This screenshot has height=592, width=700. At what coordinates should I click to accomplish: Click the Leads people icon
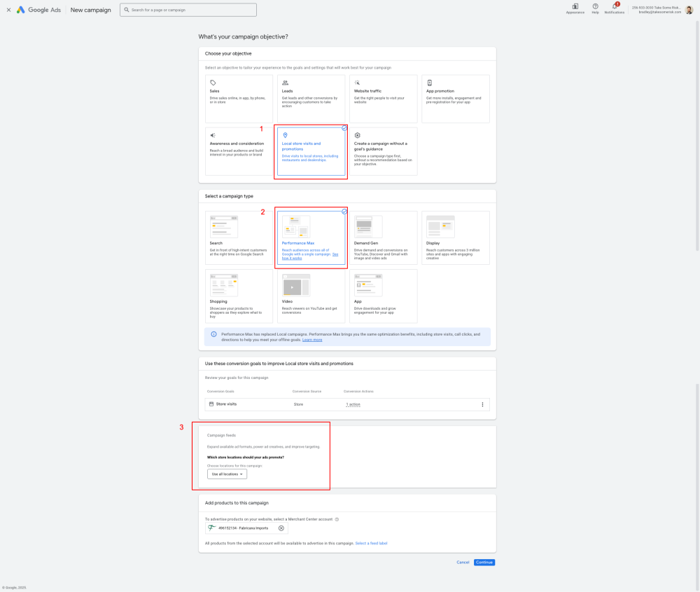click(286, 83)
